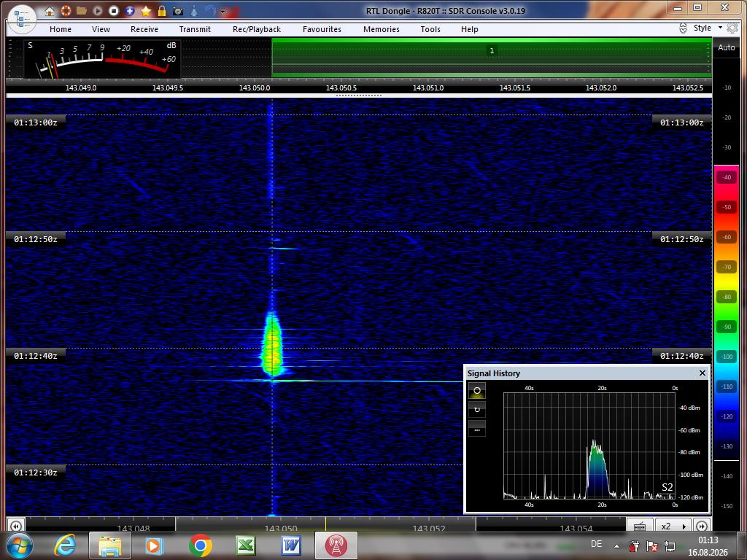This screenshot has height=560, width=747.
Task: Click the Action Center flag tray icon
Action: click(651, 546)
